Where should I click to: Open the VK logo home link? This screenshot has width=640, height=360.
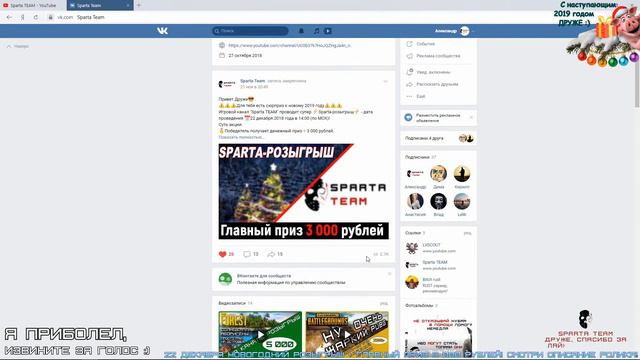(162, 31)
